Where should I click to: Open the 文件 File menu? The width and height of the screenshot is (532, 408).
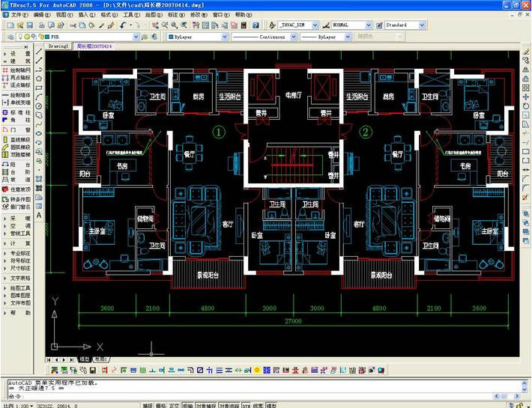point(19,15)
